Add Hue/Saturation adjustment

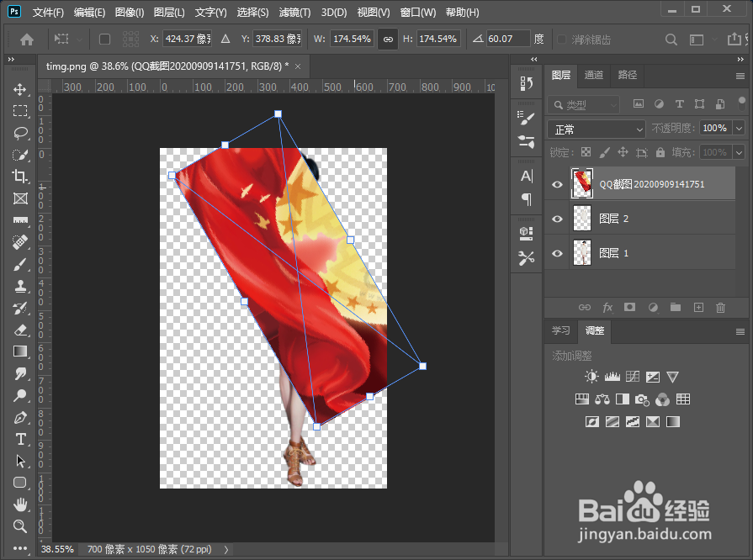point(582,399)
